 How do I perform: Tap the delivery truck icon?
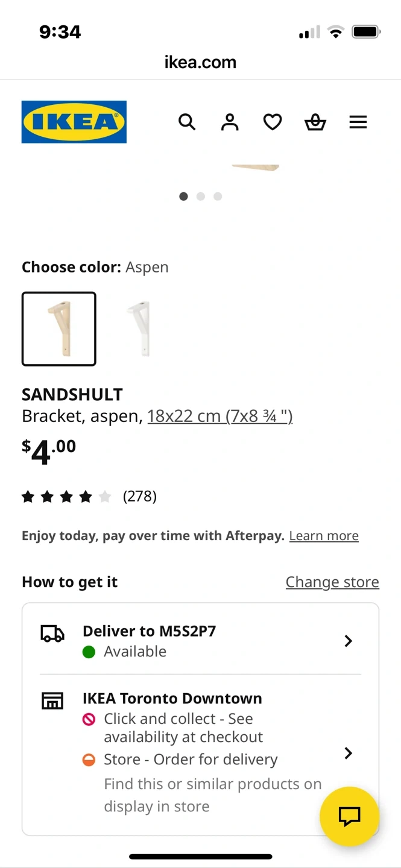click(52, 634)
